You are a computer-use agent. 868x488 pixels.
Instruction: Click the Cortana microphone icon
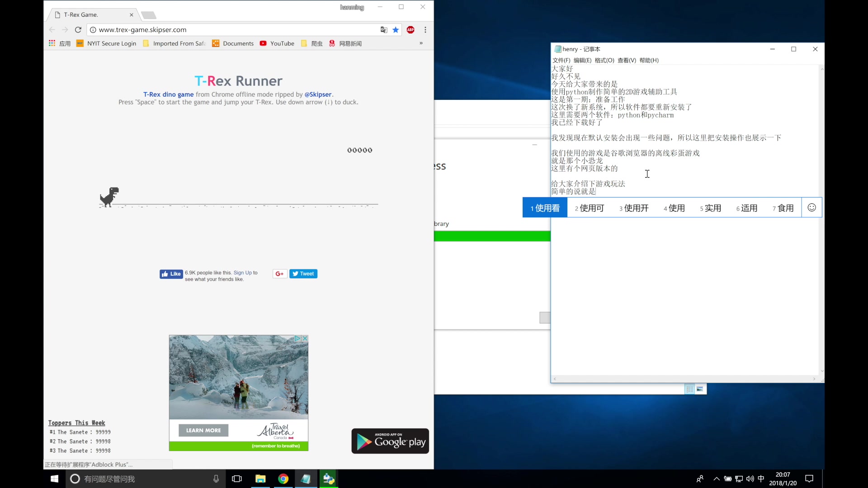point(216,479)
